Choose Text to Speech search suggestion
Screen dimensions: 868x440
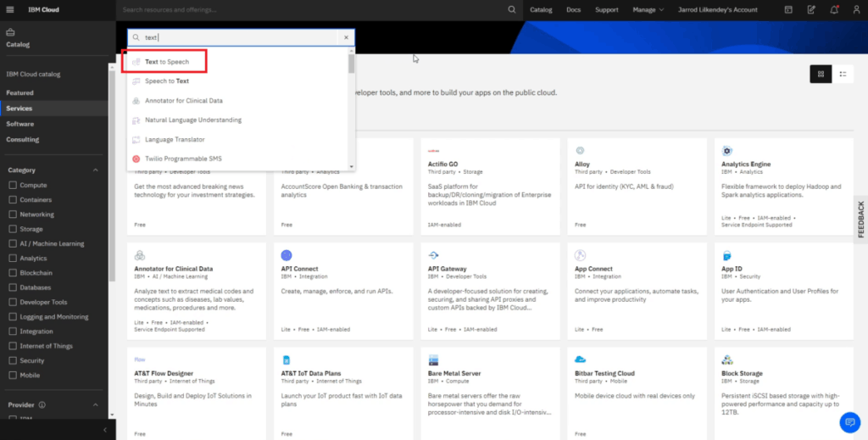[x=167, y=62]
